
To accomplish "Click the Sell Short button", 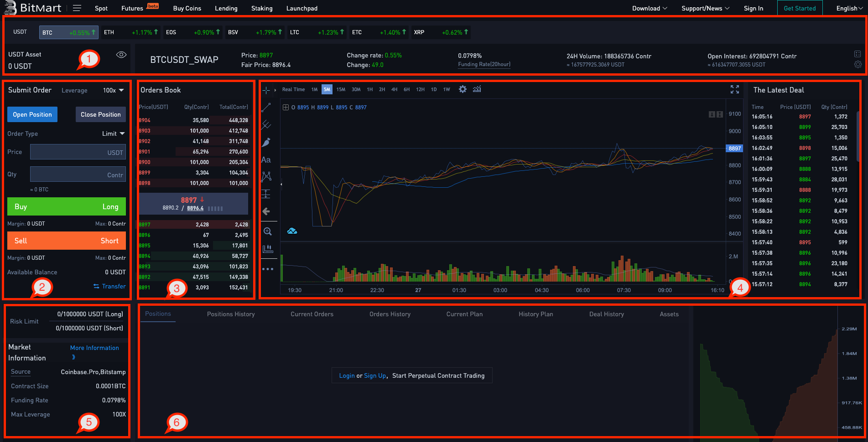I will pos(67,241).
